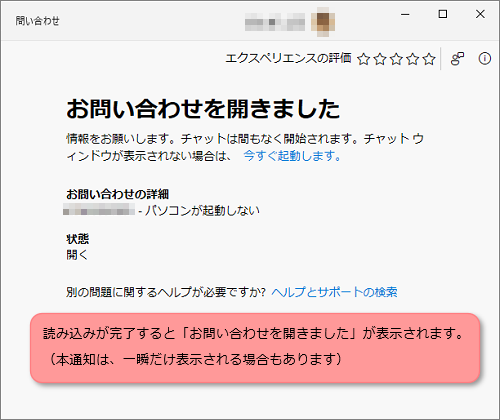Click heading お問い合わせを開きました
The width and height of the screenshot is (500, 420).
pyautogui.click(x=203, y=109)
